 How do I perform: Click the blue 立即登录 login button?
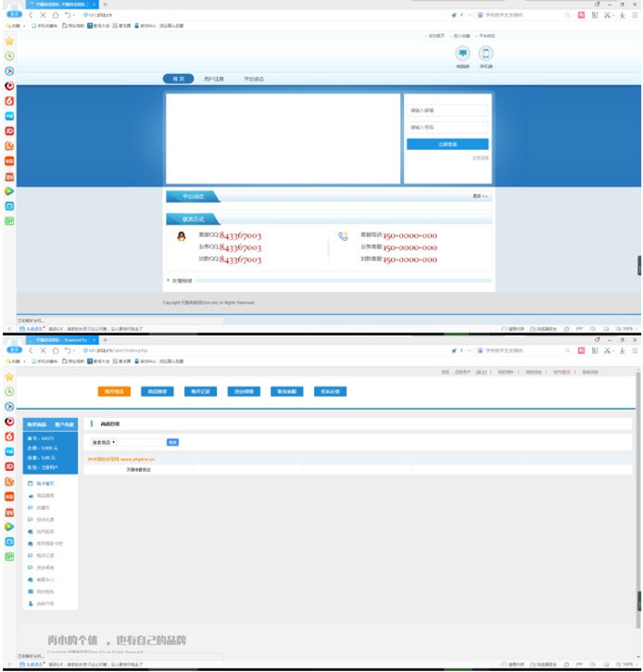pos(448,145)
